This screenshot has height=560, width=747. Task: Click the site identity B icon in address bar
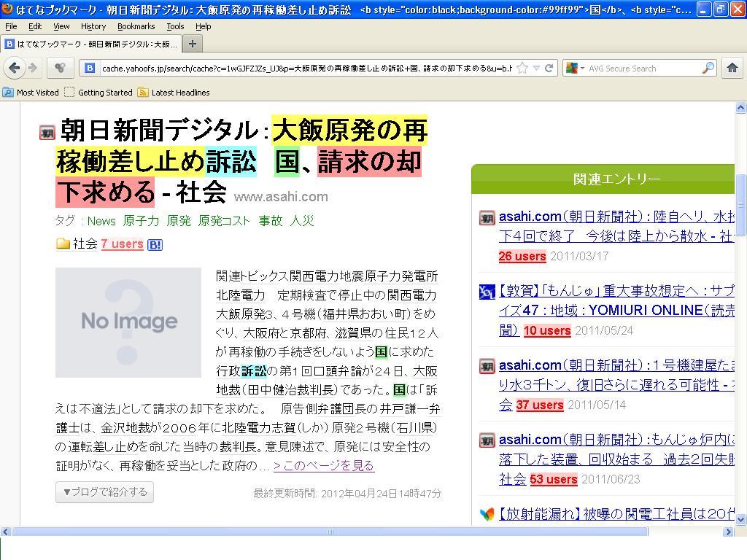tap(90, 68)
